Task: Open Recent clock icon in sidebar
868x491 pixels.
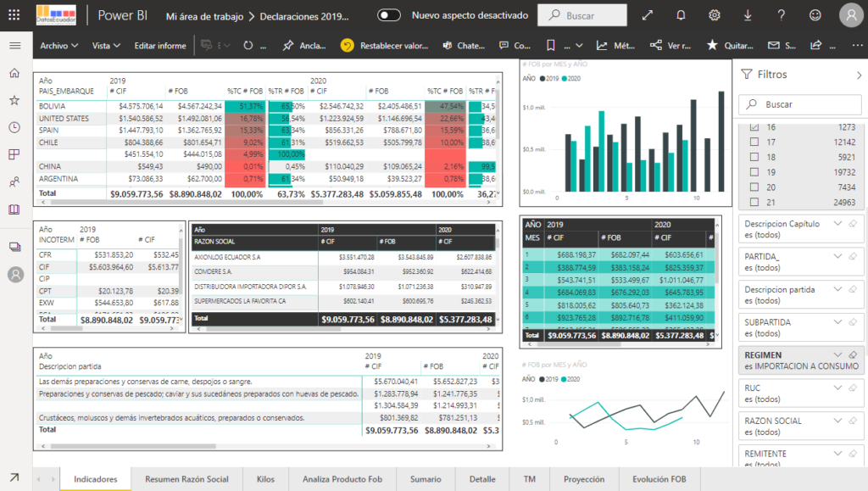Action: (14, 127)
